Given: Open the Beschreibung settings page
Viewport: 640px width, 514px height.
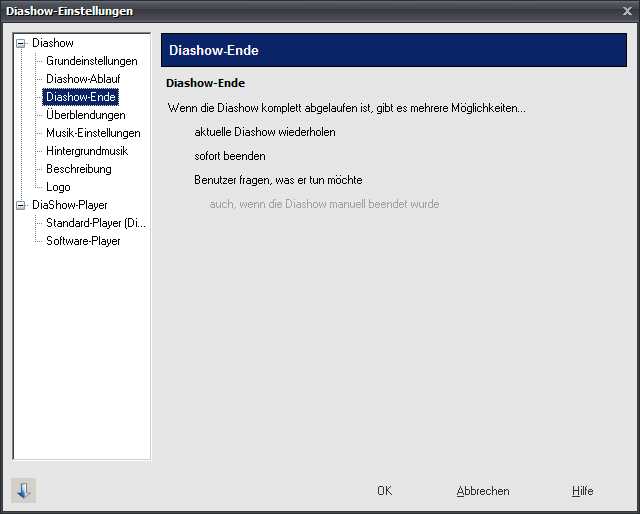Looking at the screenshot, I should tap(79, 169).
